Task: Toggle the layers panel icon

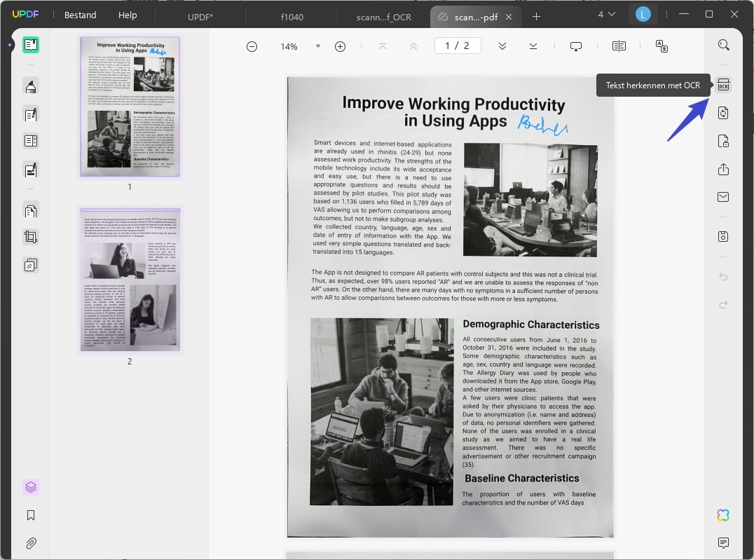Action: (x=31, y=487)
